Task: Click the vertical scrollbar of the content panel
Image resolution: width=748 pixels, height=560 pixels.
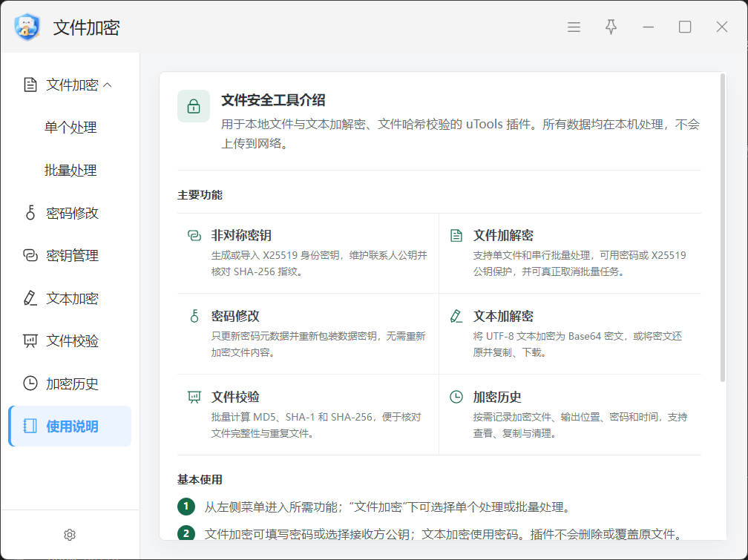Action: pyautogui.click(x=723, y=228)
